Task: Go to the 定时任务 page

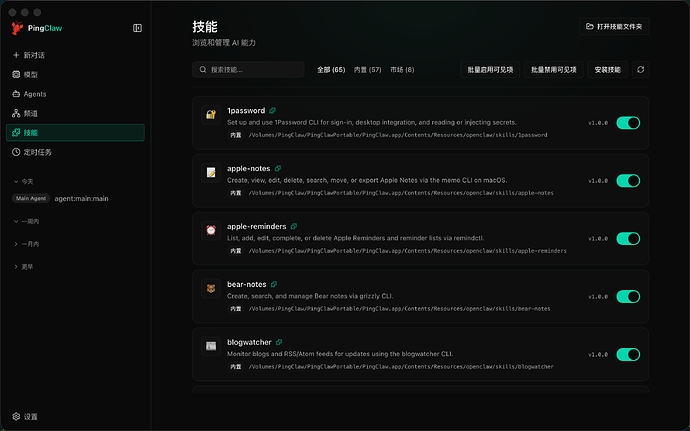Action: click(x=75, y=152)
